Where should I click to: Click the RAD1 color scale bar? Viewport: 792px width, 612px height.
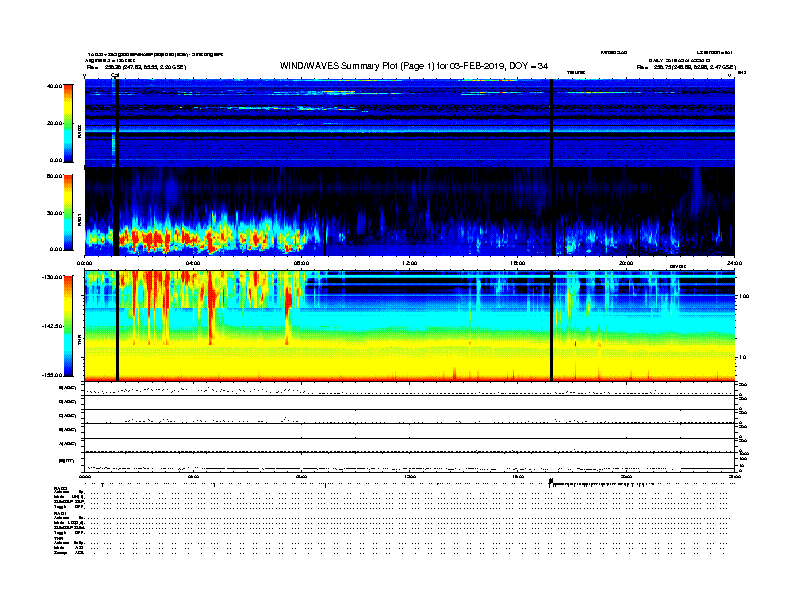click(68, 212)
